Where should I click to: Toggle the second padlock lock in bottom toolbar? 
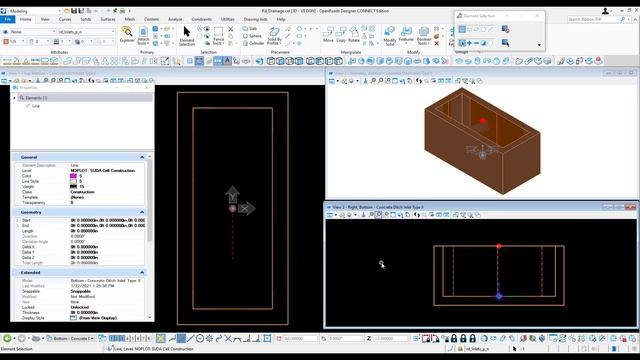[x=463, y=338]
